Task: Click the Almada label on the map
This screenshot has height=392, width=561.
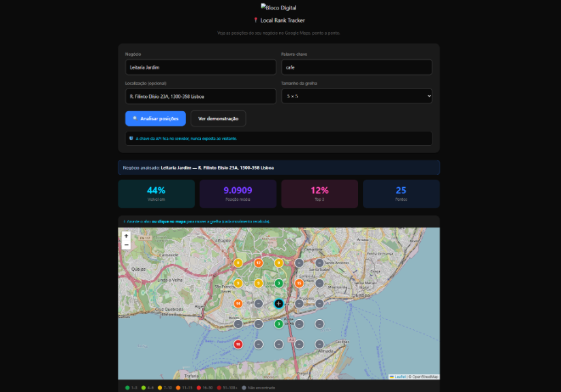Action: [x=325, y=351]
